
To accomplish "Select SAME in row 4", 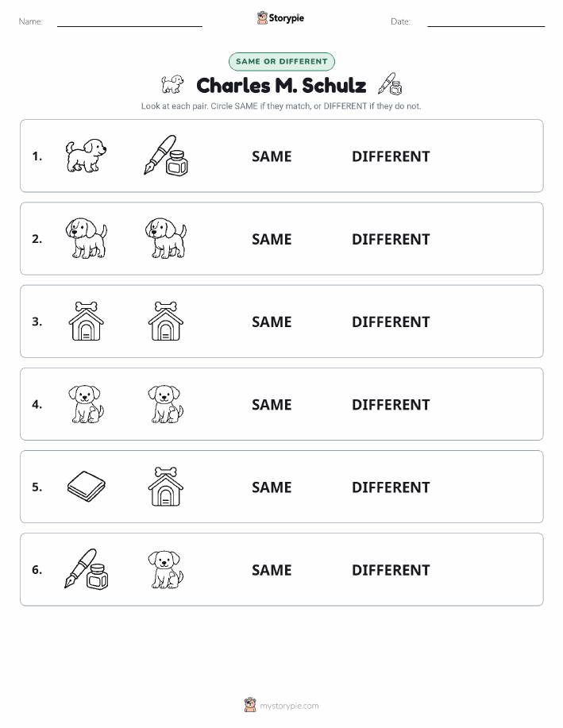I will coord(272,404).
